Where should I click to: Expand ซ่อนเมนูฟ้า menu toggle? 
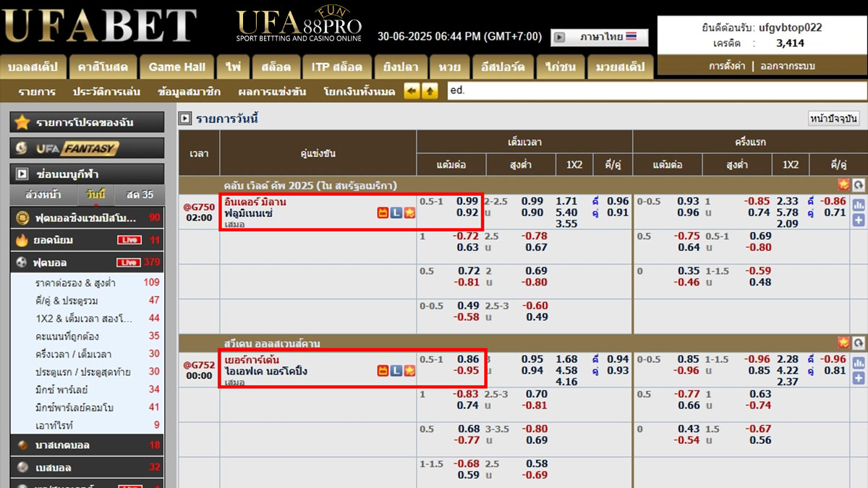tap(87, 174)
